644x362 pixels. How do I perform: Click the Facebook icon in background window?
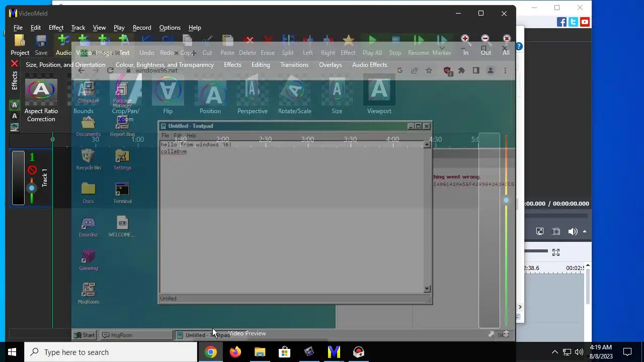tap(561, 22)
